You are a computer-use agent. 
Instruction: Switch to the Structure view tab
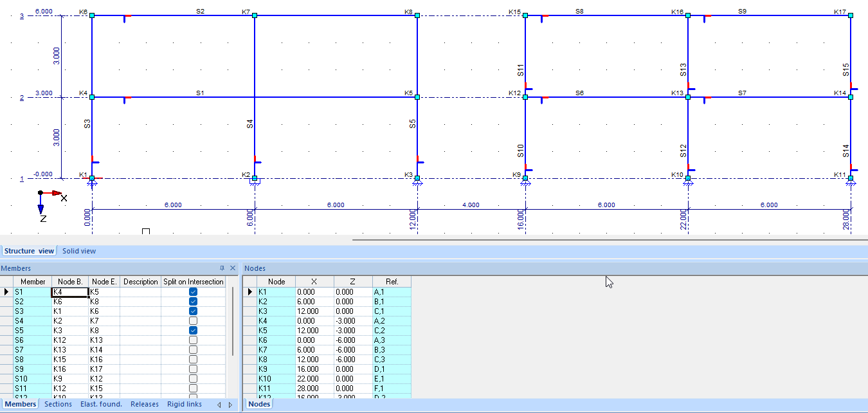[29, 251]
